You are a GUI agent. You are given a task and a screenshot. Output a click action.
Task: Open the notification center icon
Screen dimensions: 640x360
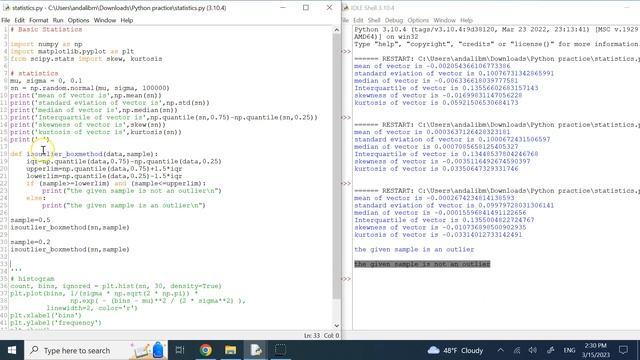point(623,350)
